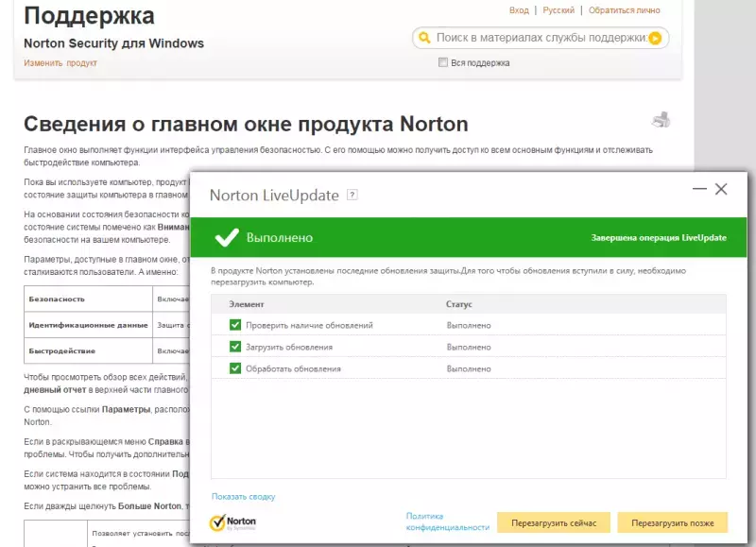Image resolution: width=756 pixels, height=547 pixels.
Task: Click the printer icon beside the article title
Action: (x=661, y=120)
